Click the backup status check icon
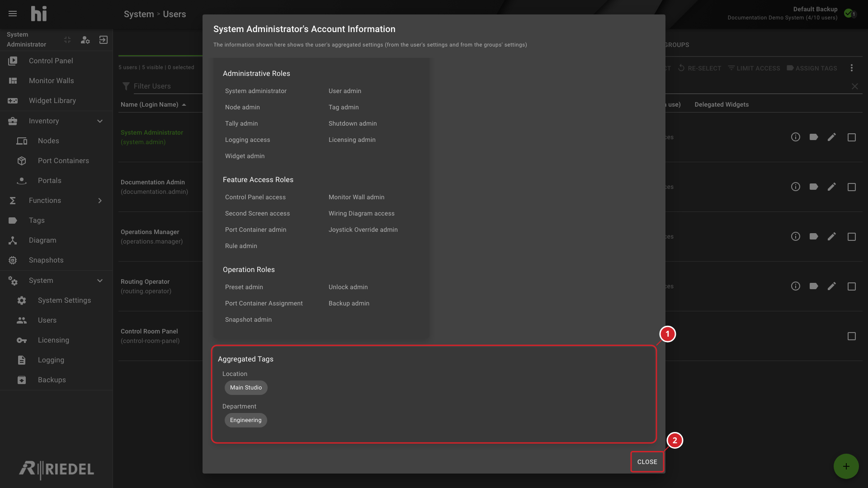The image size is (868, 488). 849,13
